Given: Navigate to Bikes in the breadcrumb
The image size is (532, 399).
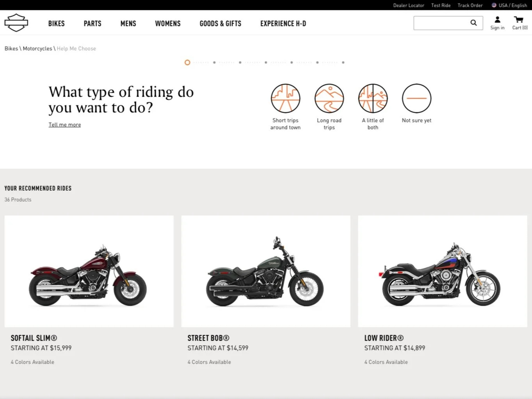Looking at the screenshot, I should point(11,48).
